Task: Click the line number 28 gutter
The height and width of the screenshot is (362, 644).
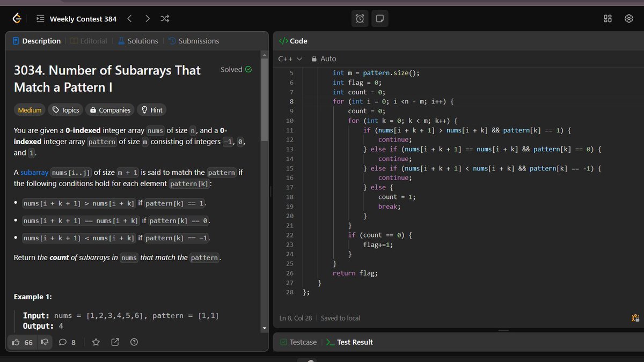Action: tap(290, 292)
